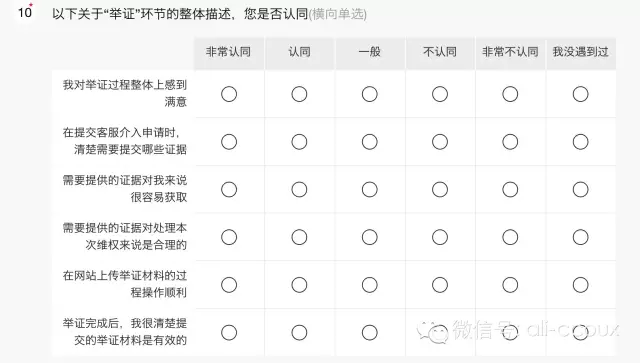Choose 非常认同 for 证据很容易获取 row

point(229,189)
